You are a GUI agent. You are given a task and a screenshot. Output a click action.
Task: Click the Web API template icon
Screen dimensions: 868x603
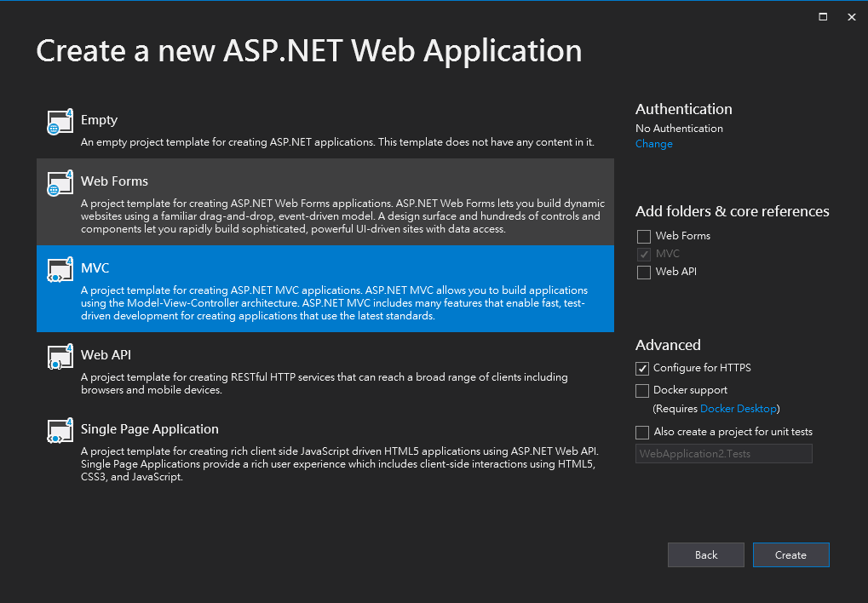click(x=60, y=358)
